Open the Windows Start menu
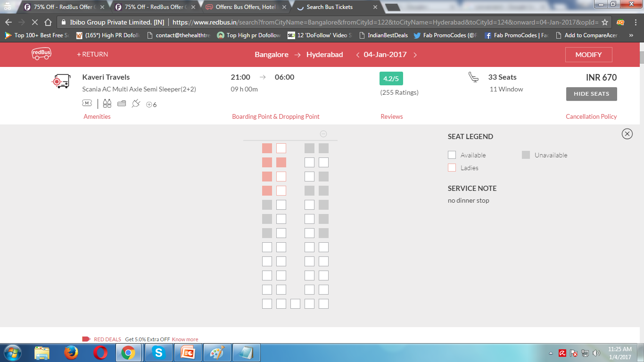 [x=13, y=353]
